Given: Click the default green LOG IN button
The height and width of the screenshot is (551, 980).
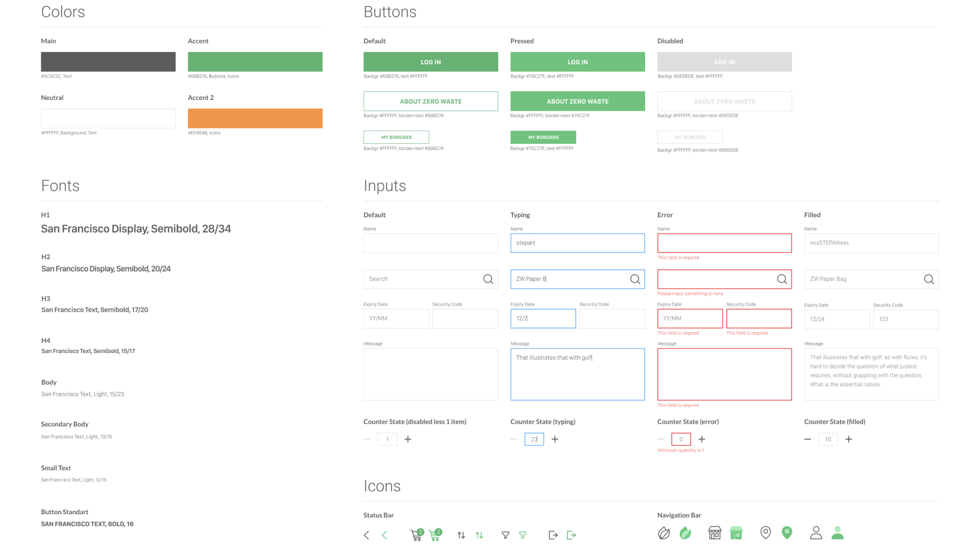Looking at the screenshot, I should 431,62.
